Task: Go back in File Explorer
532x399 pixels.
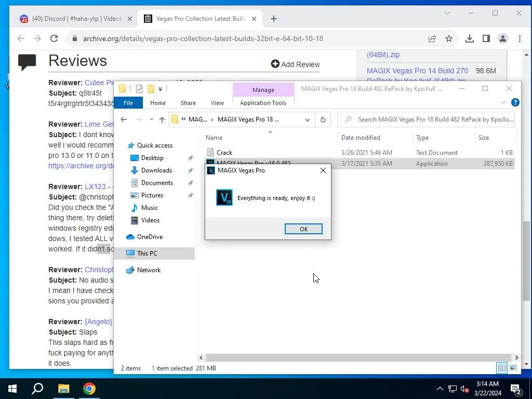Action: pos(124,119)
